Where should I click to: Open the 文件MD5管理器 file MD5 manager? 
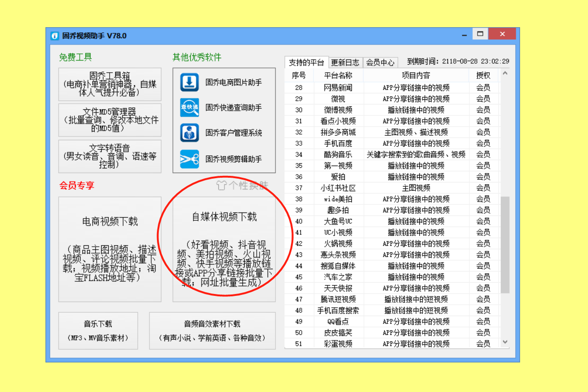[110, 120]
